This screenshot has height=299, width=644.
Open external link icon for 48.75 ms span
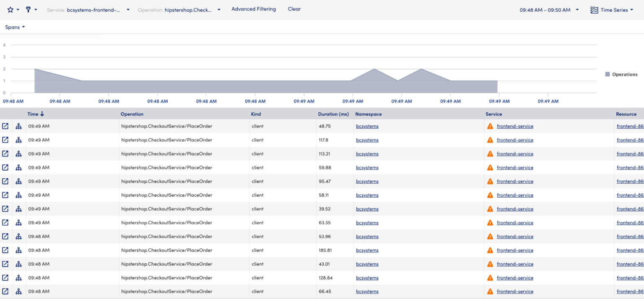[5, 126]
